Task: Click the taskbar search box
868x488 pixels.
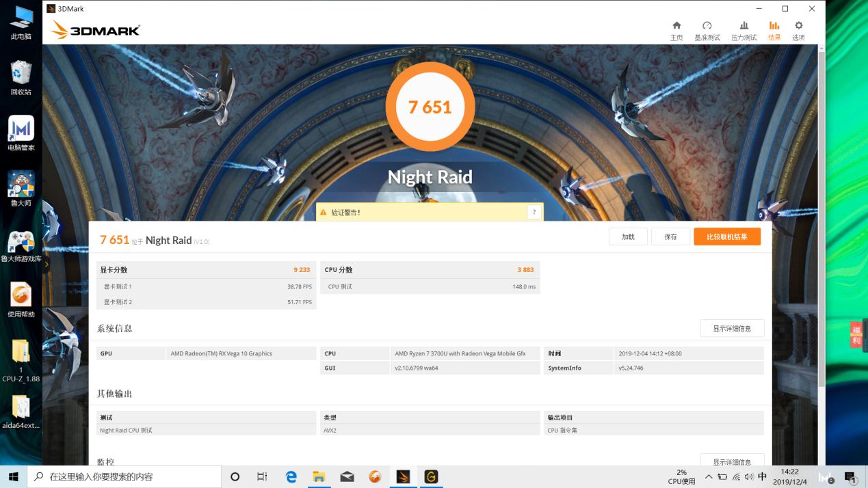Action: 124,477
